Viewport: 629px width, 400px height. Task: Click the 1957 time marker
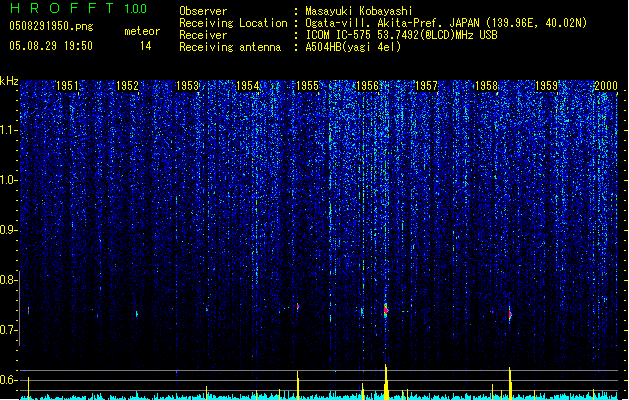click(x=426, y=85)
